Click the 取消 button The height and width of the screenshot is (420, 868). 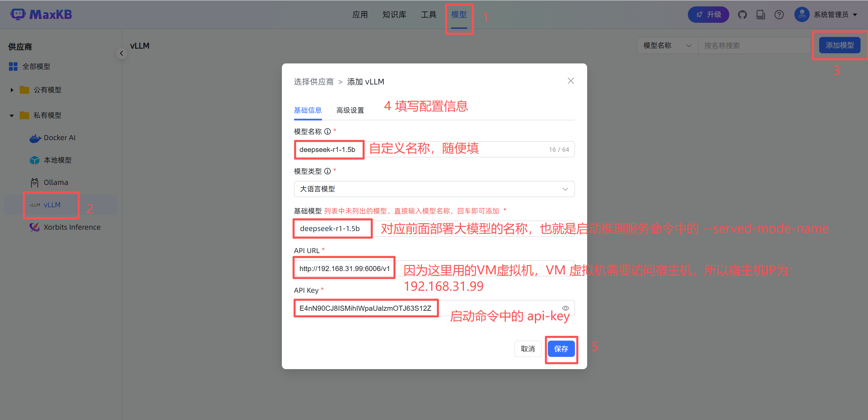tap(527, 349)
